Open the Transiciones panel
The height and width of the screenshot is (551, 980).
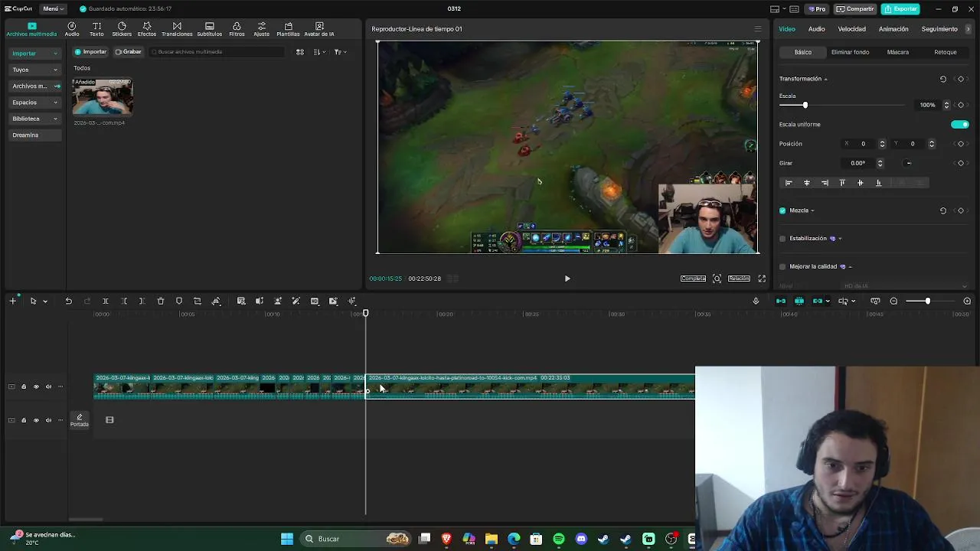(177, 29)
